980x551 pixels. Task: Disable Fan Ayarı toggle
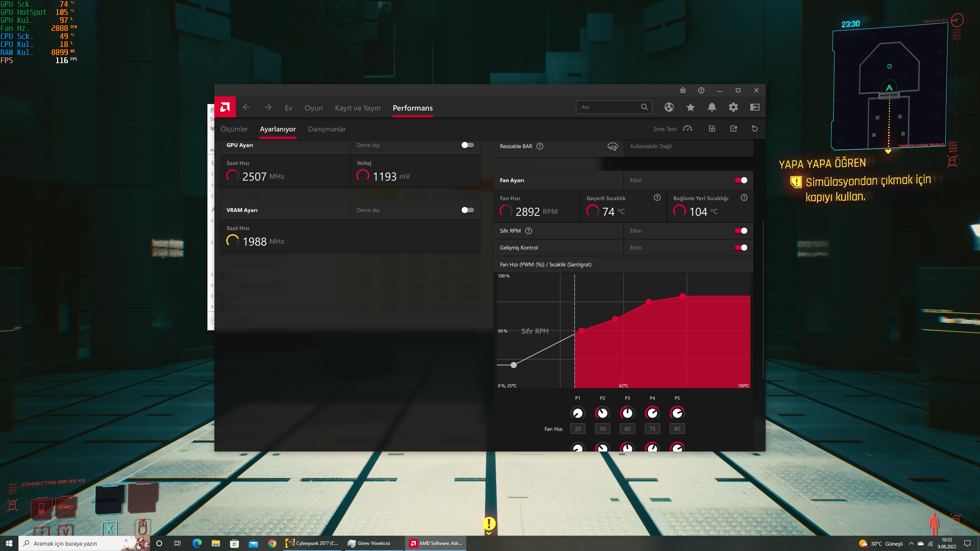tap(741, 180)
